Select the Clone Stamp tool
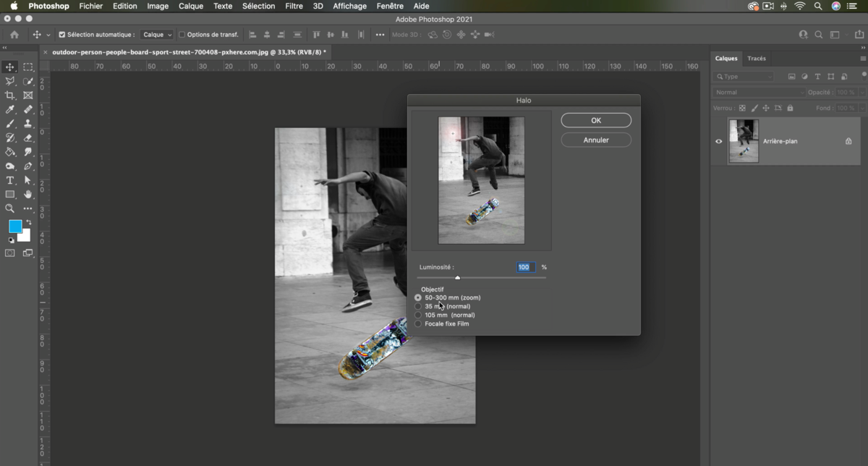 [28, 124]
